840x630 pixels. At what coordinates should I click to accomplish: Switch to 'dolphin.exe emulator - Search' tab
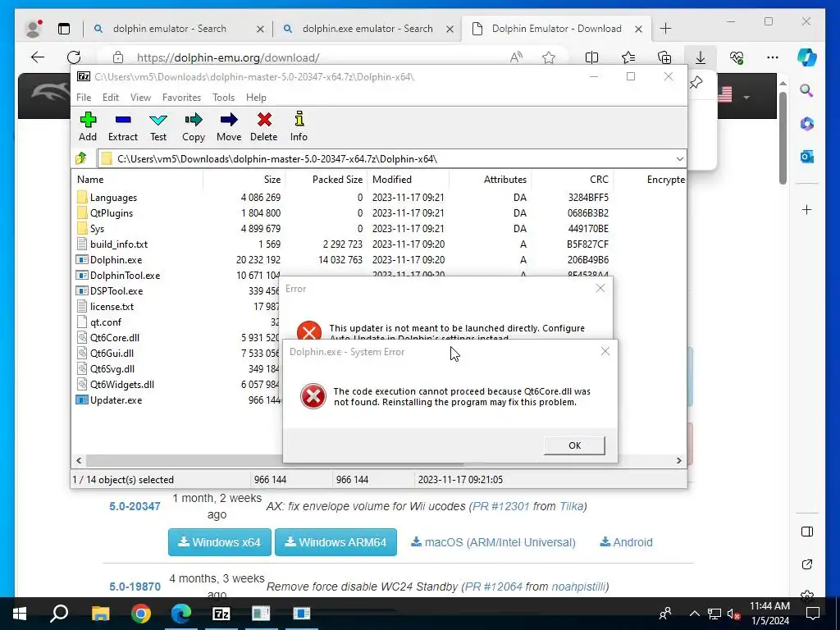(367, 29)
